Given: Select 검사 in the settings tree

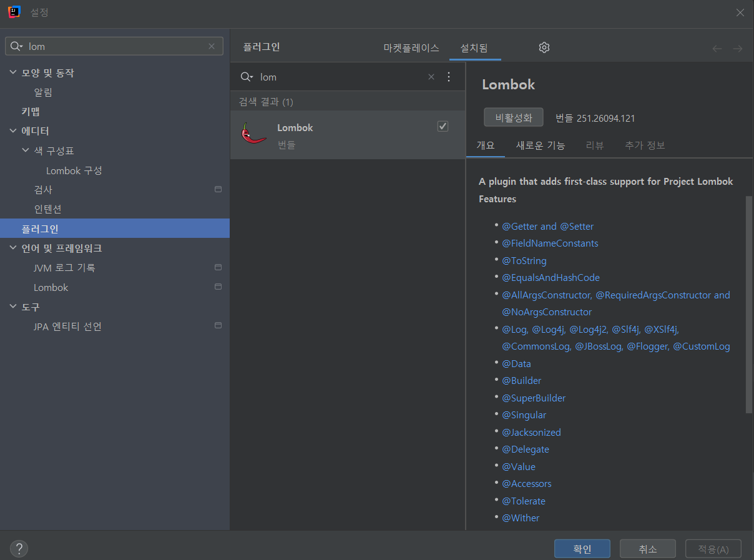Looking at the screenshot, I should 43,190.
